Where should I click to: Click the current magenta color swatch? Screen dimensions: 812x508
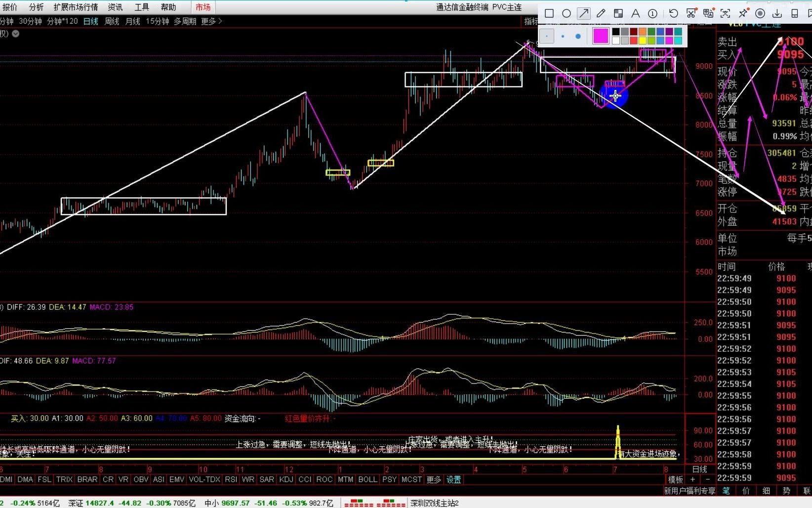click(601, 36)
